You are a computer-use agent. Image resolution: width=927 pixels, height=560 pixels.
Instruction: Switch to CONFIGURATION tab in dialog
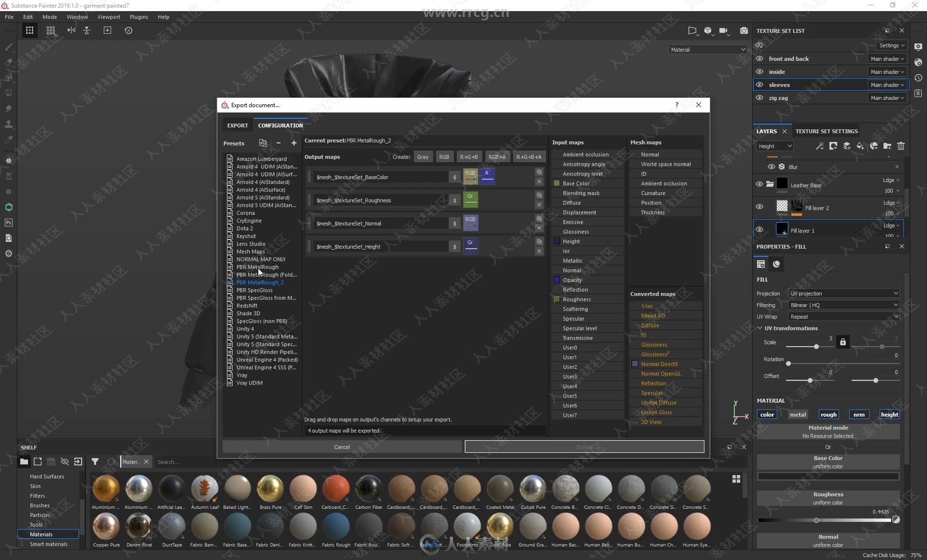(x=281, y=126)
